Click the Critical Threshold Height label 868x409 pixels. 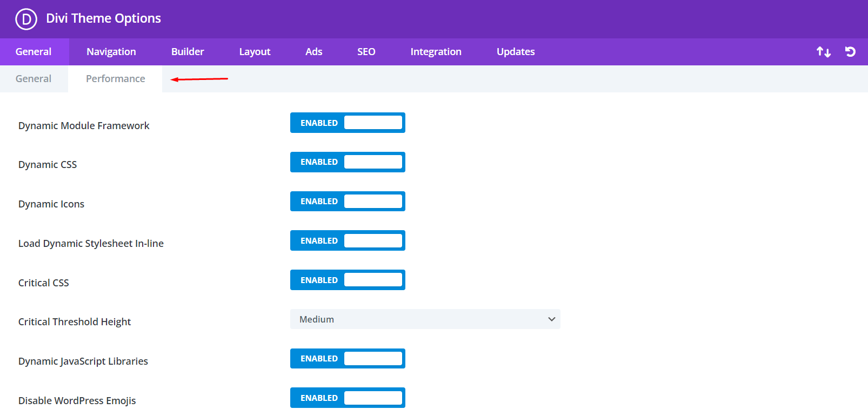click(x=75, y=322)
